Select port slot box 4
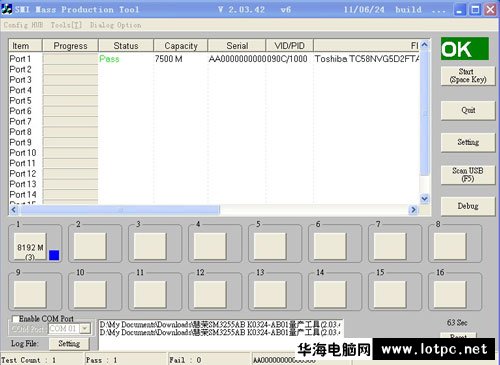The image size is (500, 365). pyautogui.click(x=210, y=246)
